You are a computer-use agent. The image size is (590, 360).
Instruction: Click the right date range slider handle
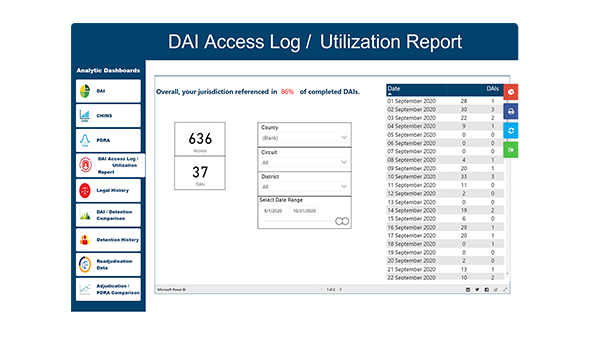point(345,221)
